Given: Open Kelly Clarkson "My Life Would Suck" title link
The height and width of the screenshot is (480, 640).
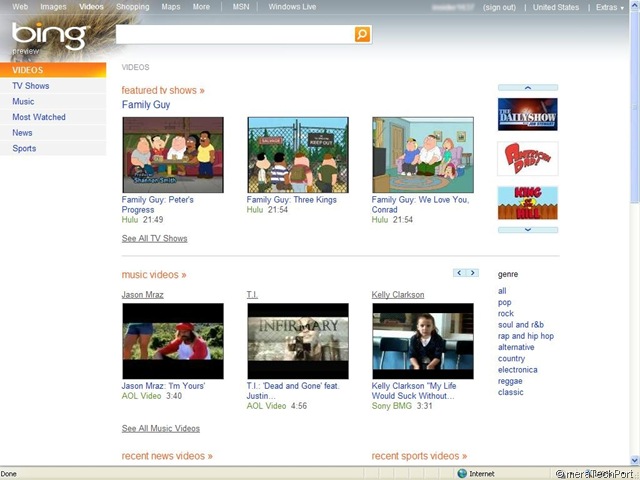Looking at the screenshot, I should click(x=414, y=391).
